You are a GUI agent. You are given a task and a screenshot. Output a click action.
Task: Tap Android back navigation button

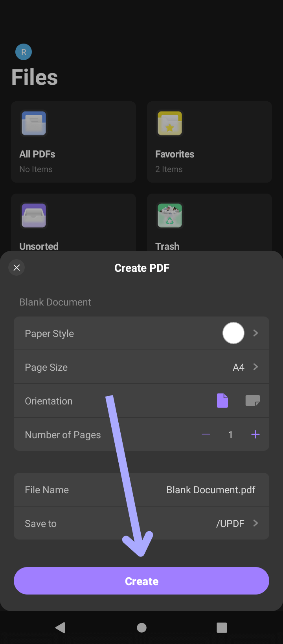point(60,628)
